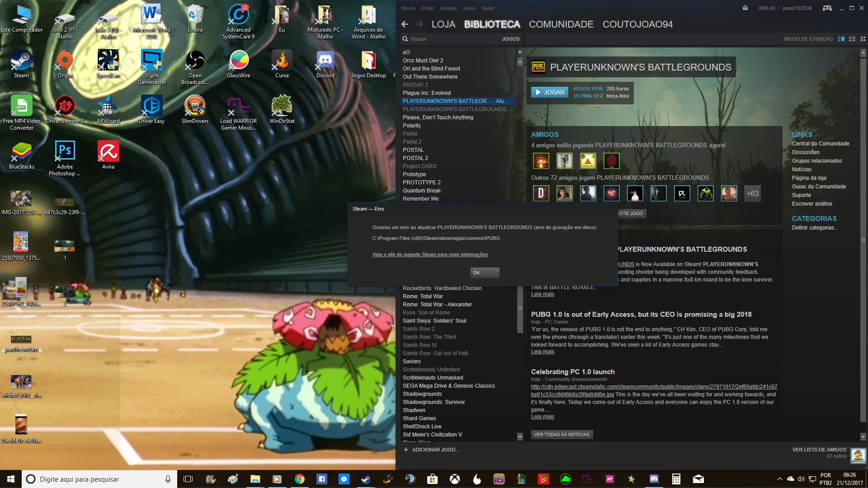Open account name joao2162538 dropdown
The height and width of the screenshot is (488, 868).
click(797, 8)
